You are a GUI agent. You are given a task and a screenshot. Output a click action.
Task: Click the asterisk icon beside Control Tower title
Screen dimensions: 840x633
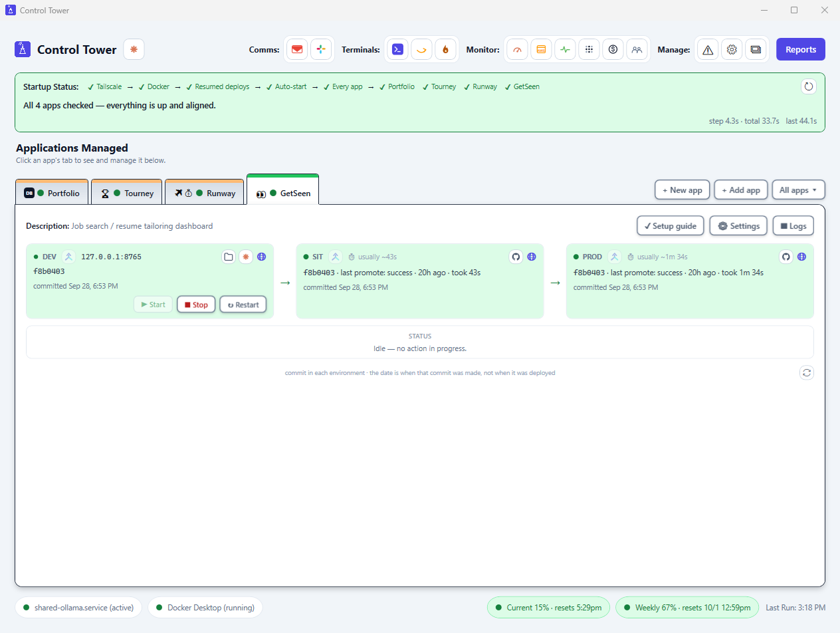pos(134,49)
